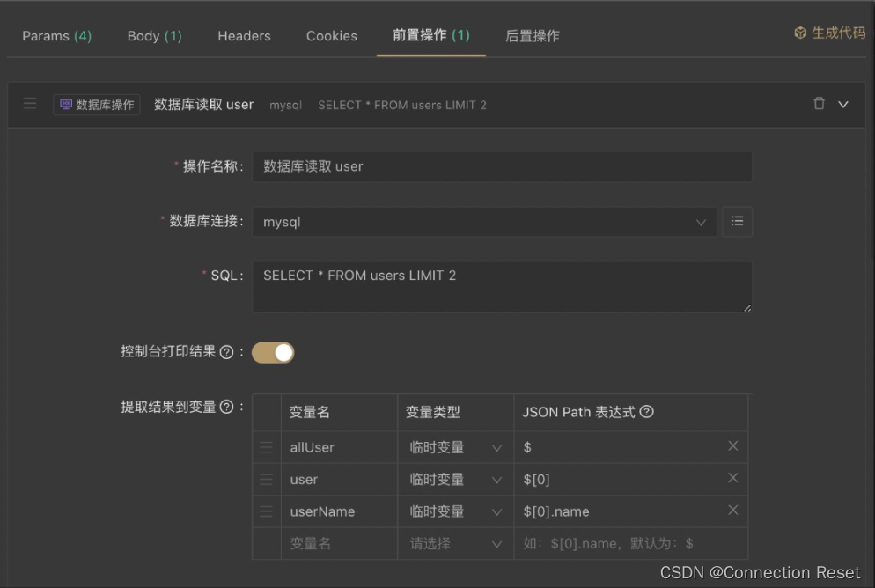The height and width of the screenshot is (588, 875).
Task: Click drag handle of the userName row
Action: coord(266,511)
